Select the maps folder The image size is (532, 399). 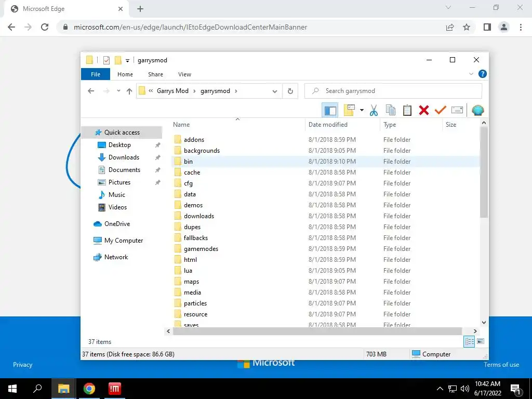pos(191,281)
